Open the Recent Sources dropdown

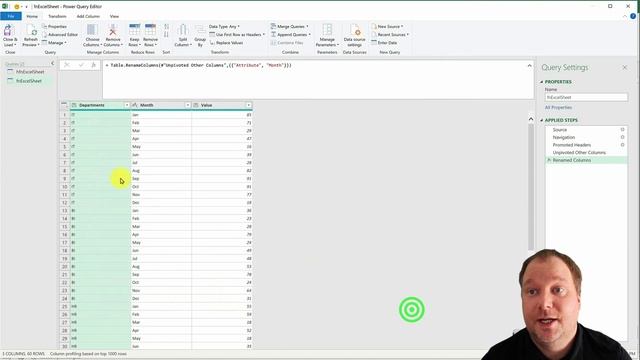pos(390,35)
